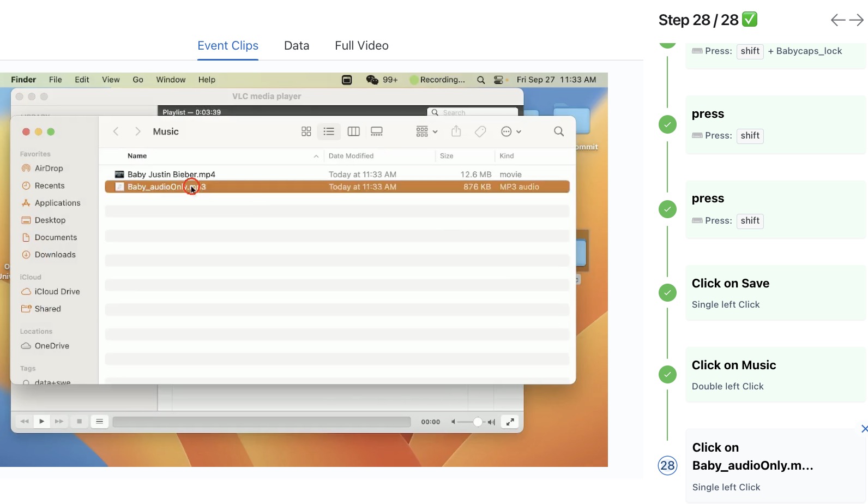
Task: Open the View menu
Action: 111,80
